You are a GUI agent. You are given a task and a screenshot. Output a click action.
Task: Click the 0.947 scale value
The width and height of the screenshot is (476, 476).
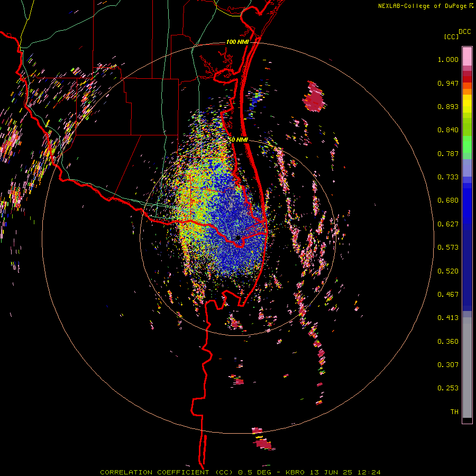coord(448,83)
